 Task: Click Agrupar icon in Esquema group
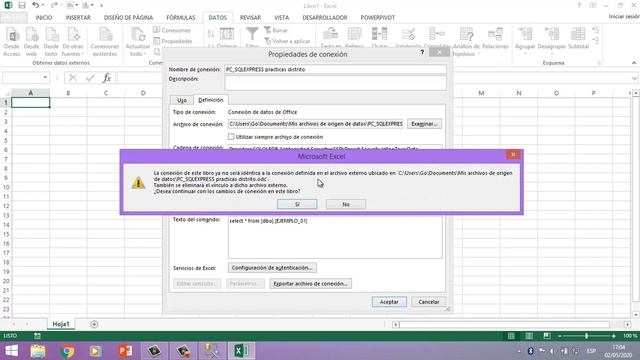coord(525,39)
